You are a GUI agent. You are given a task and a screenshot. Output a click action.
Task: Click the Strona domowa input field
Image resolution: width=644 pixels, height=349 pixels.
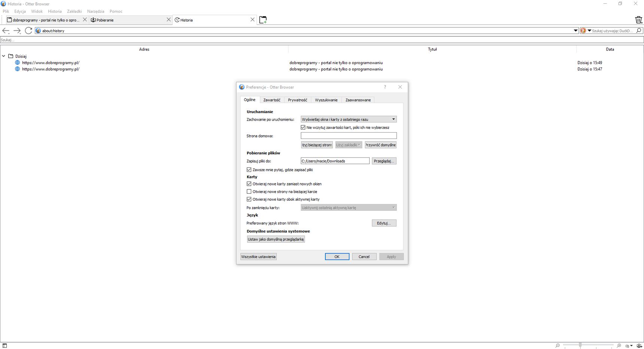pos(349,136)
